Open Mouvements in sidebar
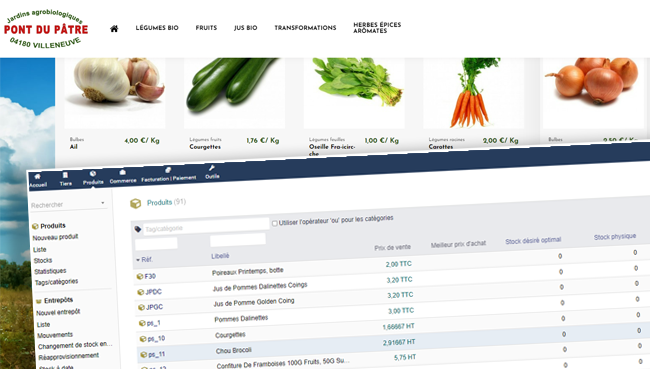Screen dimensions: 650x369 (x=55, y=335)
